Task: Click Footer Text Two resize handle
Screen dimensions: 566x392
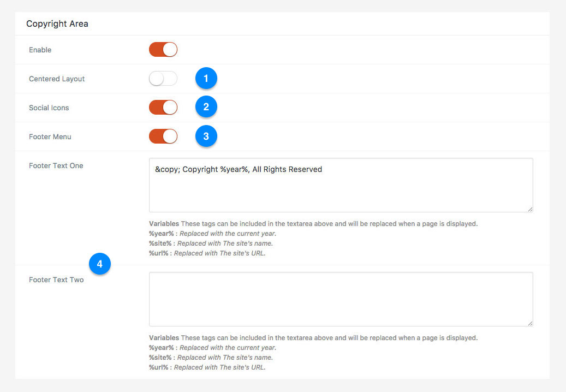Action: pyautogui.click(x=530, y=323)
